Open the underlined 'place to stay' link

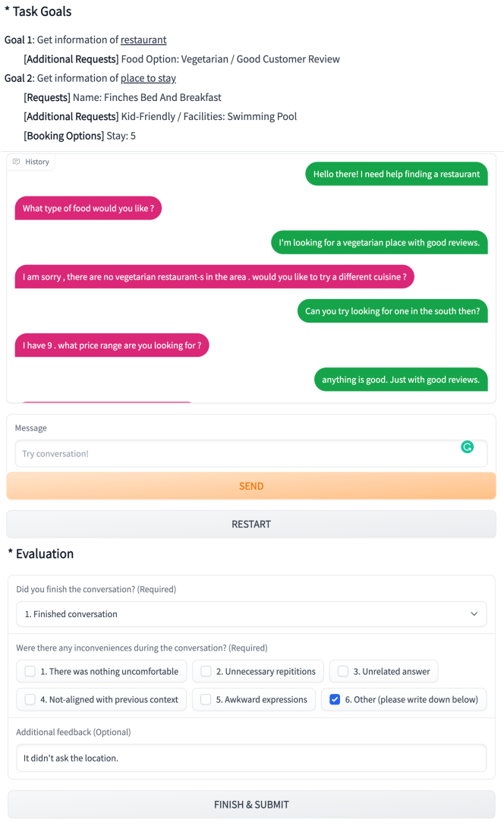(x=148, y=78)
